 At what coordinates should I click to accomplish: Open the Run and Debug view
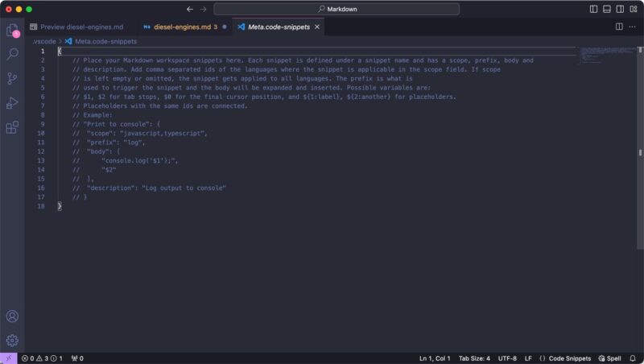point(12,103)
